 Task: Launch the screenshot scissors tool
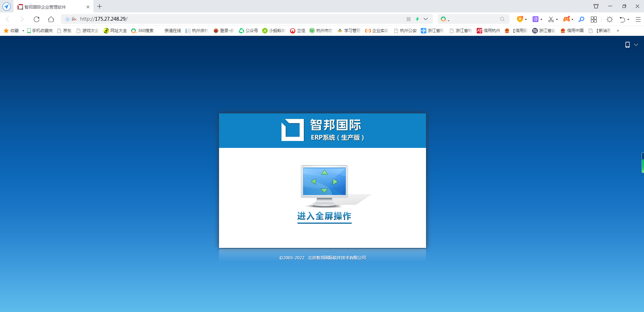point(551,19)
